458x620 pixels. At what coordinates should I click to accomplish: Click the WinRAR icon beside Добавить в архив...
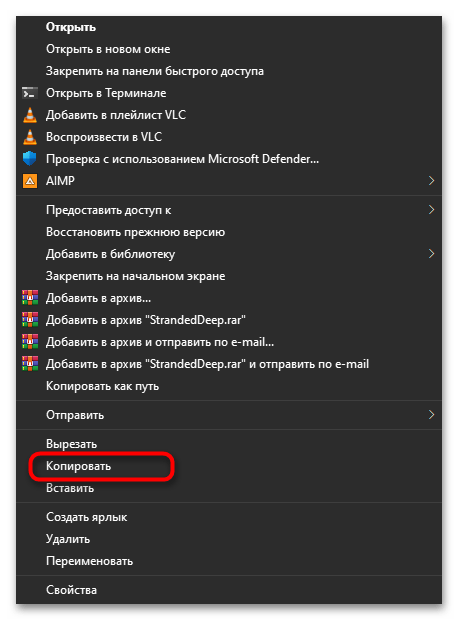(x=30, y=298)
